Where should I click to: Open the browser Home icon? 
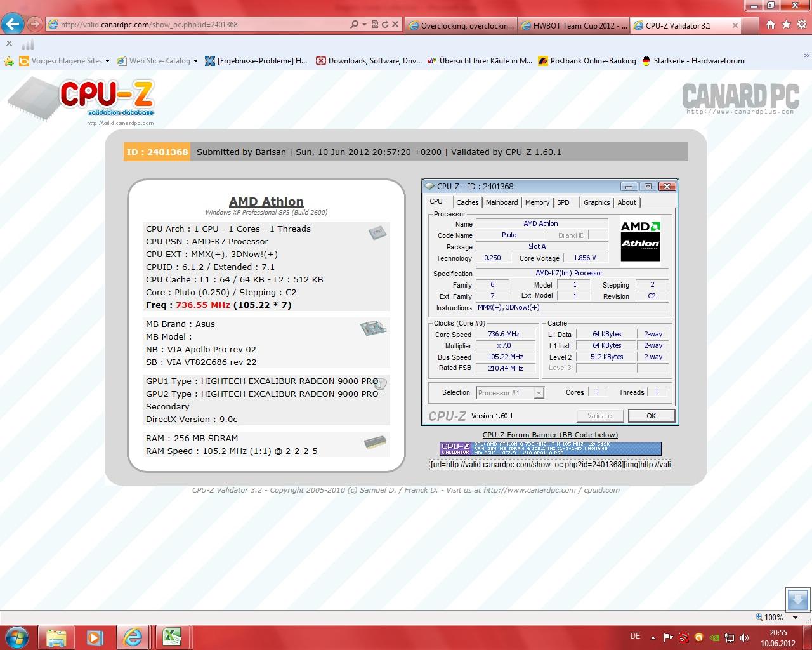[x=770, y=25]
